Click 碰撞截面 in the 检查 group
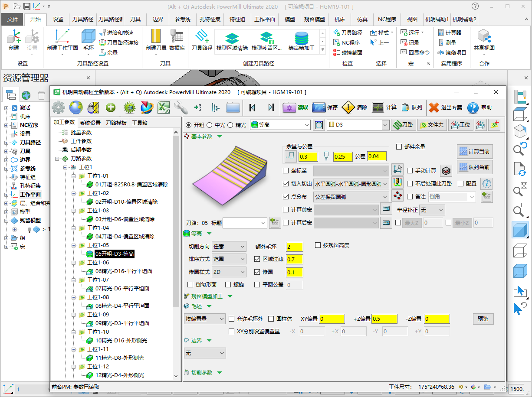This screenshot has height=397, width=532. click(x=347, y=52)
